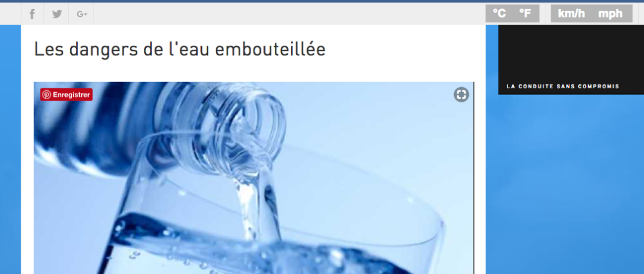Click the white space beside the article headline
The width and height of the screenshot is (644, 274).
[402, 50]
